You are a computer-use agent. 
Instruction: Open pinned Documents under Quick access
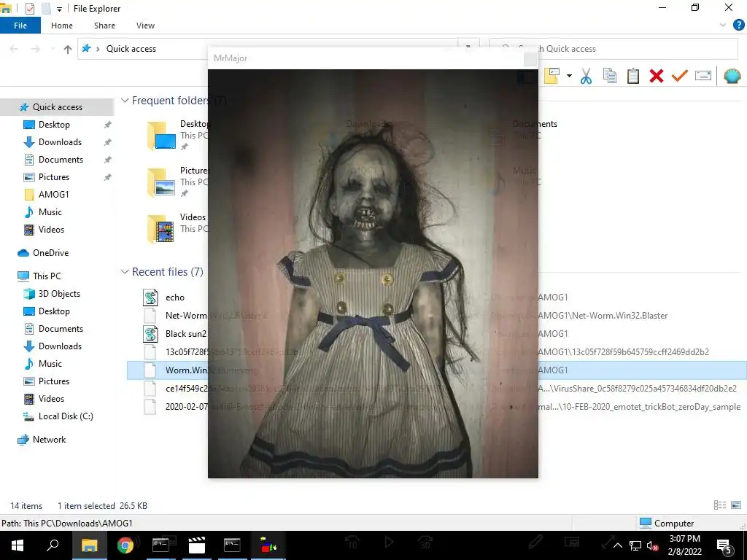click(x=61, y=160)
